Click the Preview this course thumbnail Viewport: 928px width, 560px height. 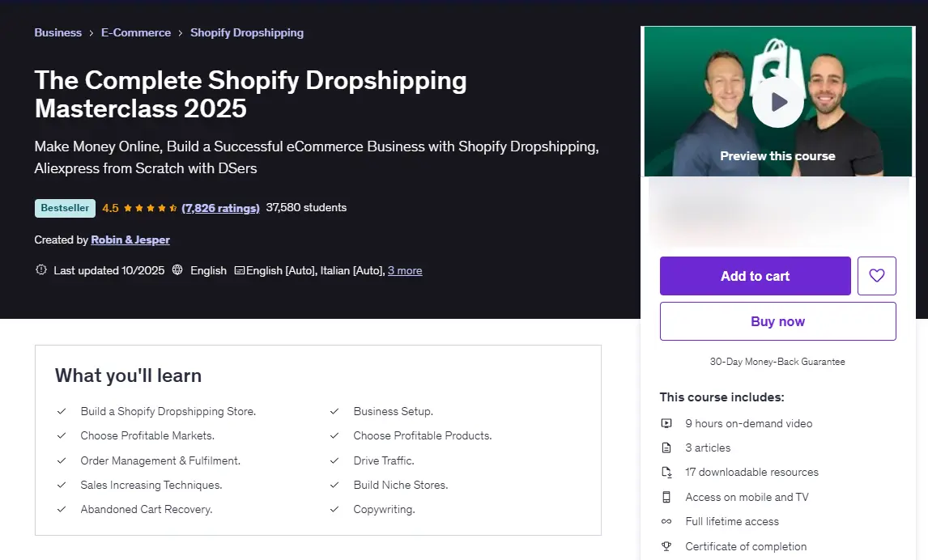(777, 155)
